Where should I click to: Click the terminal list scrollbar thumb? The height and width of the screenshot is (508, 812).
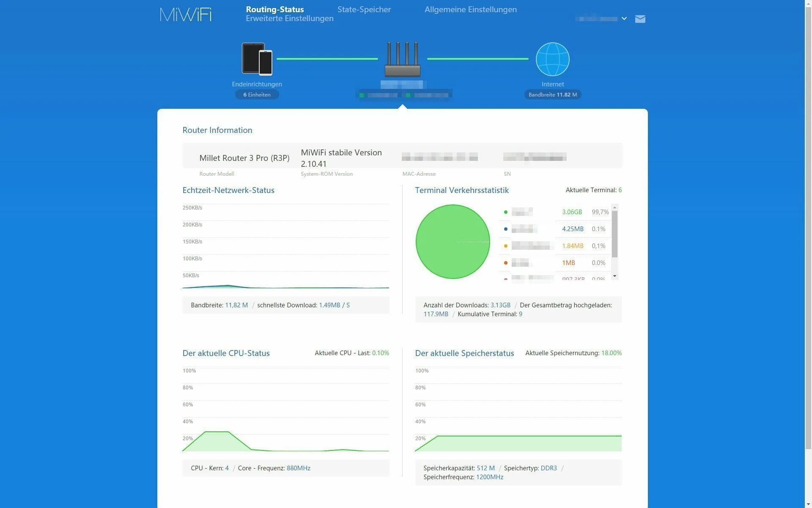[x=614, y=234]
